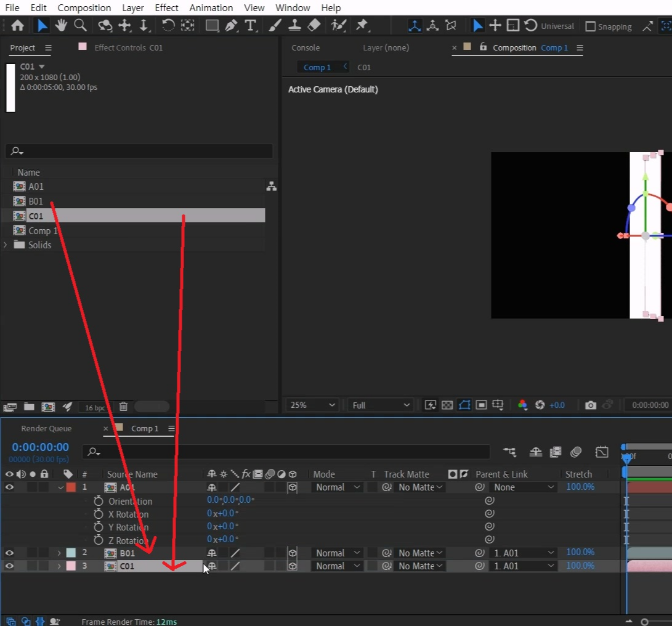The width and height of the screenshot is (672, 626).
Task: Toggle Z Rotation stopwatch
Action: (99, 540)
